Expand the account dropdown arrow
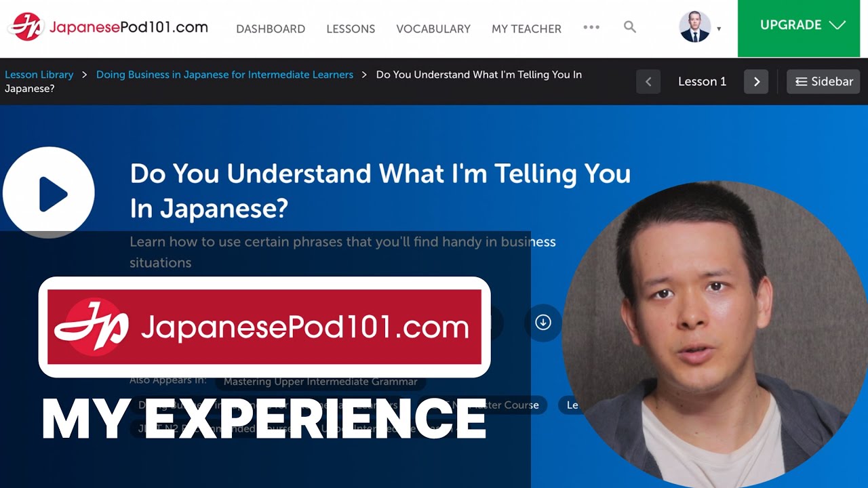The image size is (868, 488). pyautogui.click(x=719, y=29)
